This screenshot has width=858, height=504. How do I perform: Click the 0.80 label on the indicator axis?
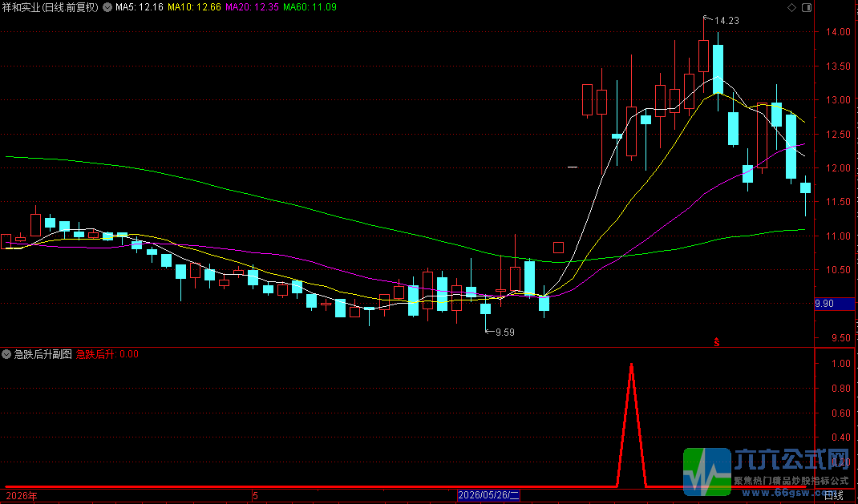pos(841,389)
